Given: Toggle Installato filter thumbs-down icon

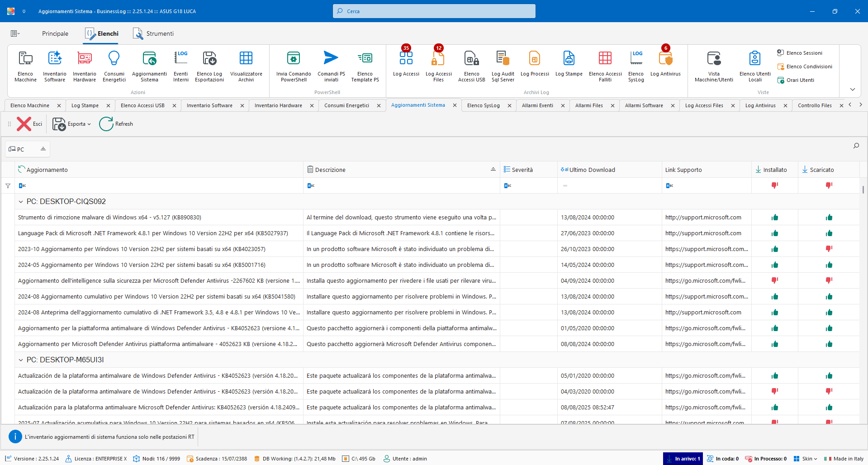Looking at the screenshot, I should point(774,185).
